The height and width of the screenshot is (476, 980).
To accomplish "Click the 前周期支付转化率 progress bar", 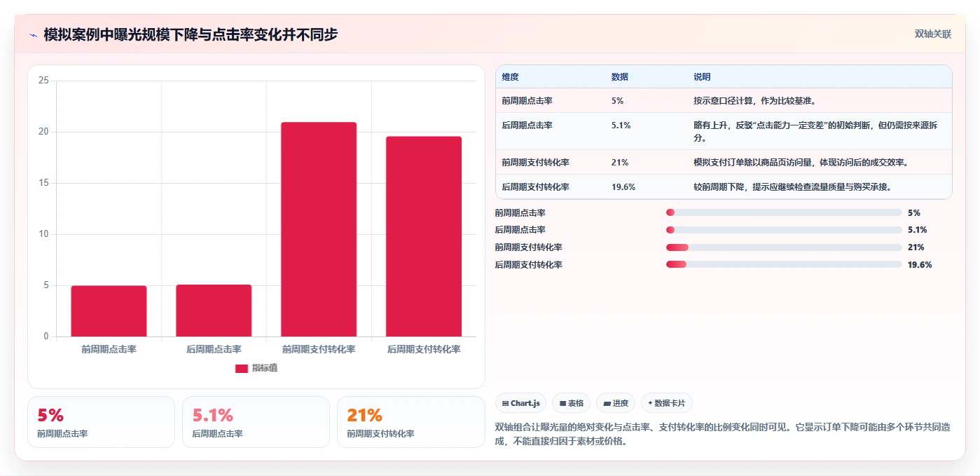I will click(784, 247).
